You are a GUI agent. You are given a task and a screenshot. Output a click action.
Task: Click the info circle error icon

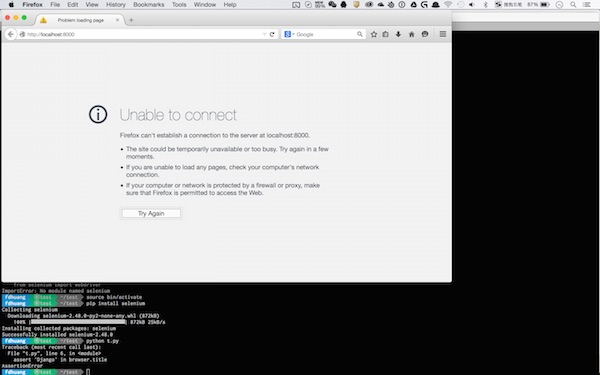click(98, 114)
